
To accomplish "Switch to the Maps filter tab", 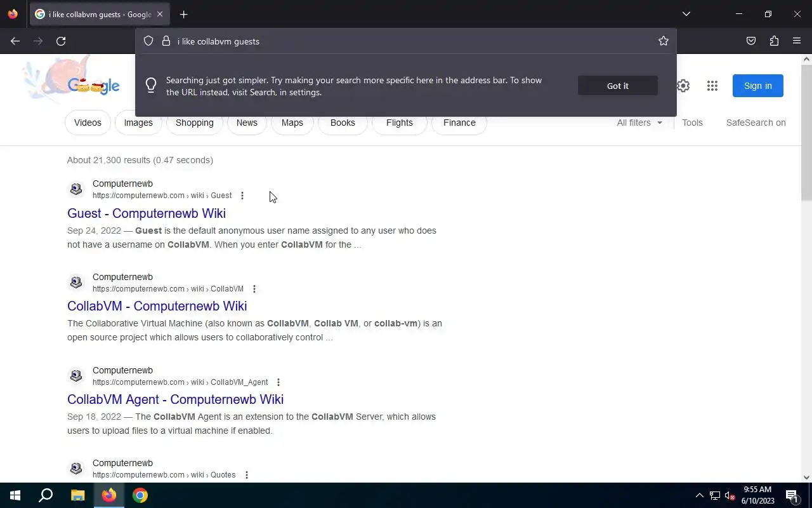I will pyautogui.click(x=292, y=123).
